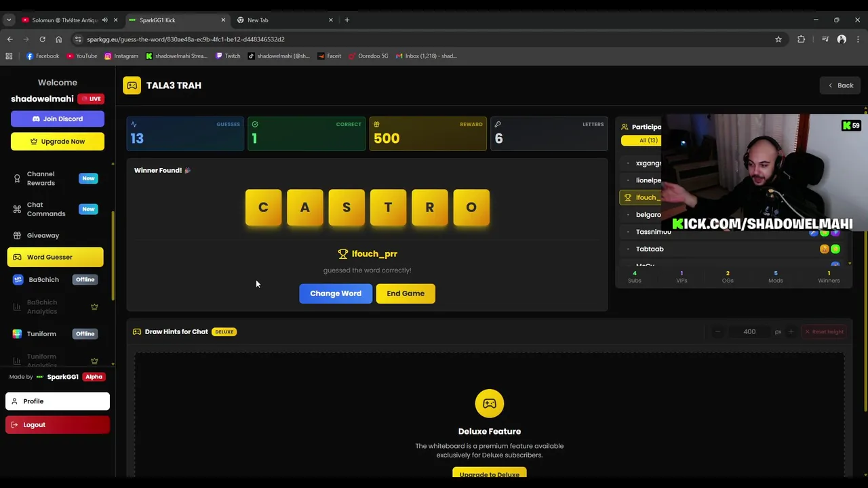Click the winner trophy icon by Ifouch_prr
This screenshot has width=868, height=488.
(x=342, y=253)
